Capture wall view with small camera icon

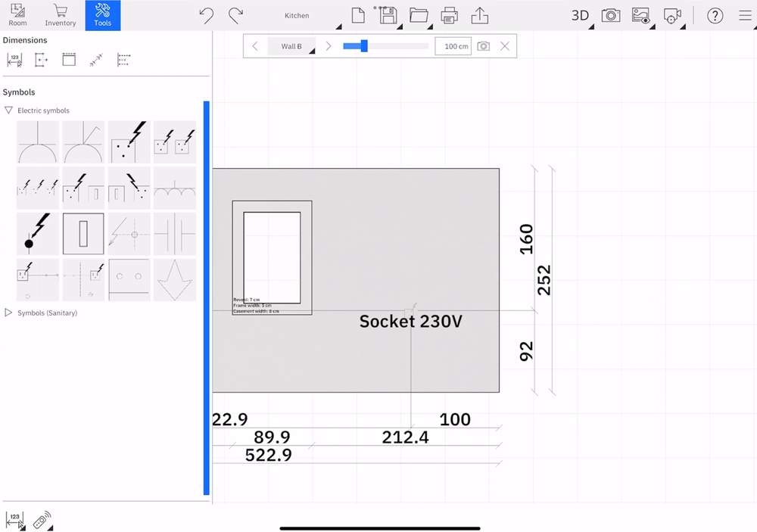(483, 46)
